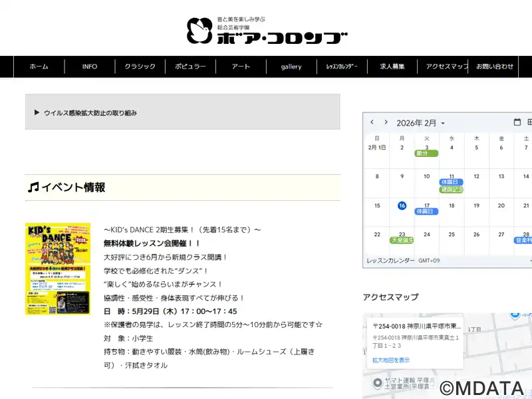Open the KID's DANCE flyer thumbnail
The image size is (532, 399).
pyautogui.click(x=57, y=269)
